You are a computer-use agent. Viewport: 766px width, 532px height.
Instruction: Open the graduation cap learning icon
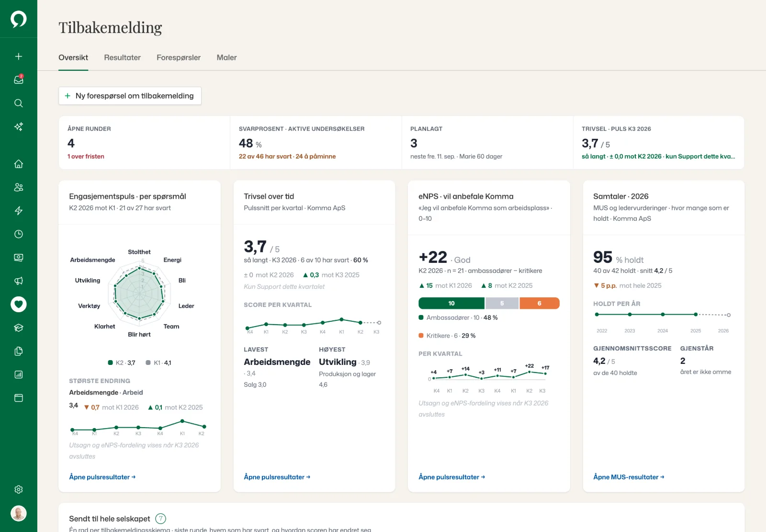click(x=19, y=328)
